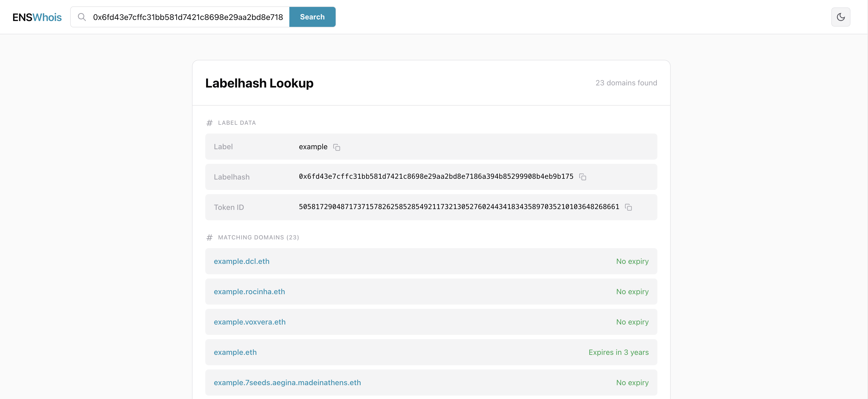
Task: Open the example.eth domain link
Action: pyautogui.click(x=235, y=352)
